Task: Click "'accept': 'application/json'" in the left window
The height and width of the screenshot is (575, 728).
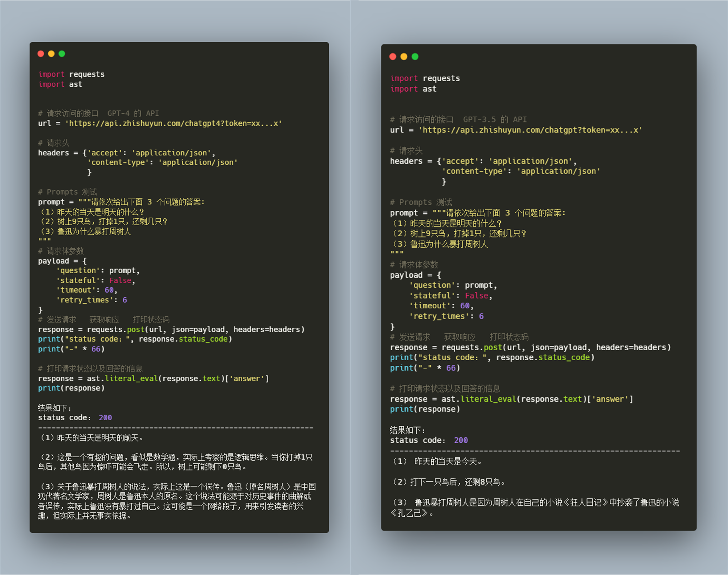Action: point(149,153)
